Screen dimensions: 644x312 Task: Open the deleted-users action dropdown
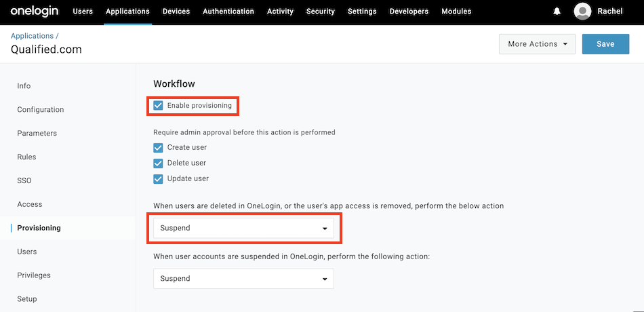(x=243, y=228)
